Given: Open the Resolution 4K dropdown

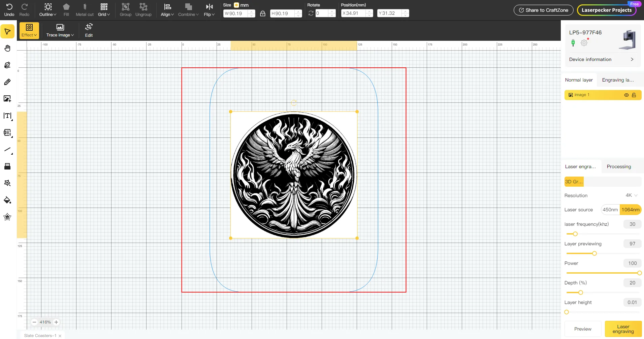Looking at the screenshot, I should (x=632, y=195).
